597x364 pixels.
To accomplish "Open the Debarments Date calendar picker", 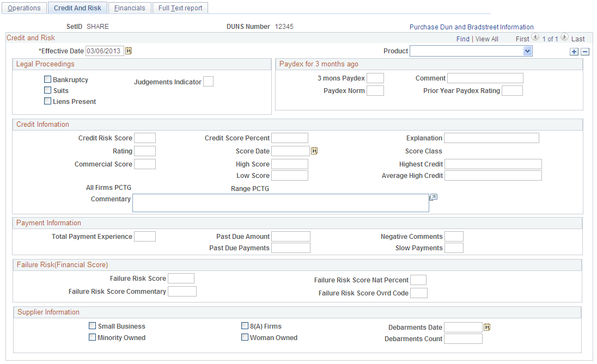I will pos(486,326).
